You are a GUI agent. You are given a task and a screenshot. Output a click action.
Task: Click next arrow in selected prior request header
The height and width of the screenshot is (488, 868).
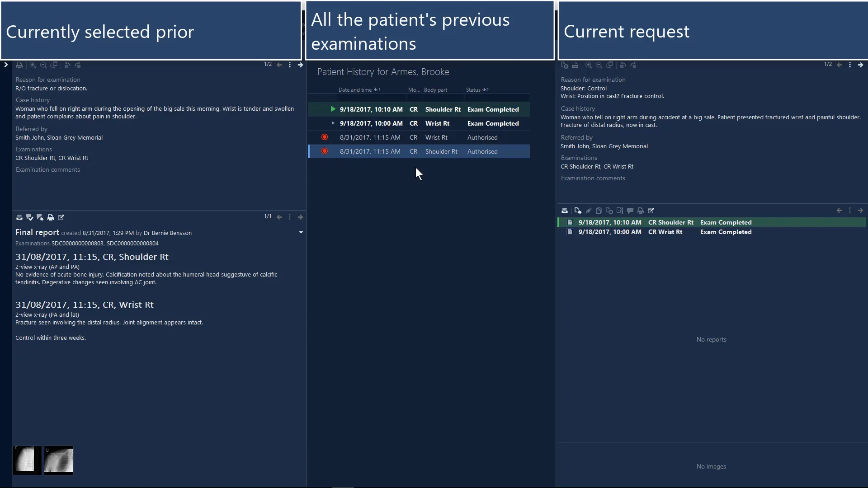click(300, 65)
